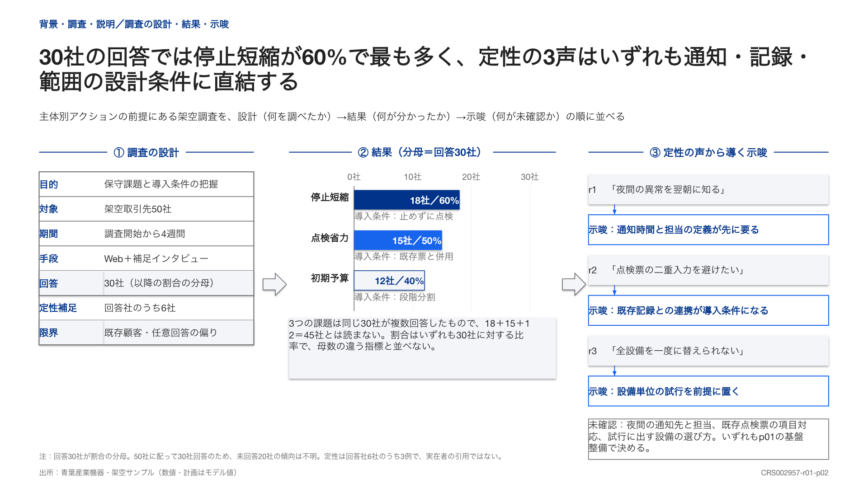Click the caption 導入条件：段階分割
868x488 pixels.
click(395, 297)
